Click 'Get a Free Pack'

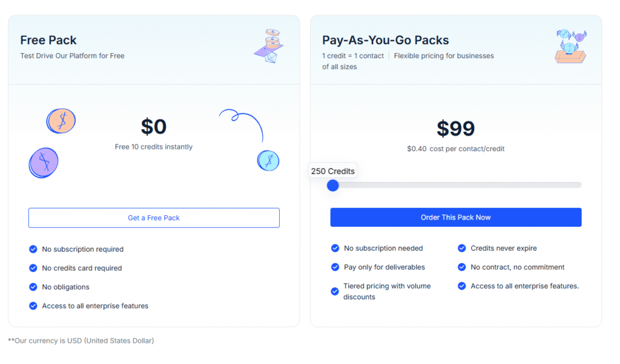[154, 218]
